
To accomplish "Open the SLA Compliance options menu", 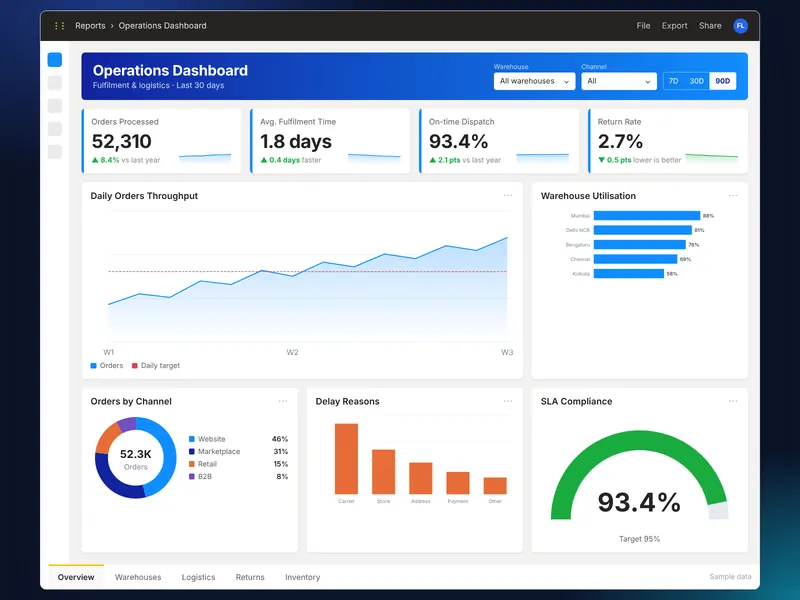I will coord(733,401).
